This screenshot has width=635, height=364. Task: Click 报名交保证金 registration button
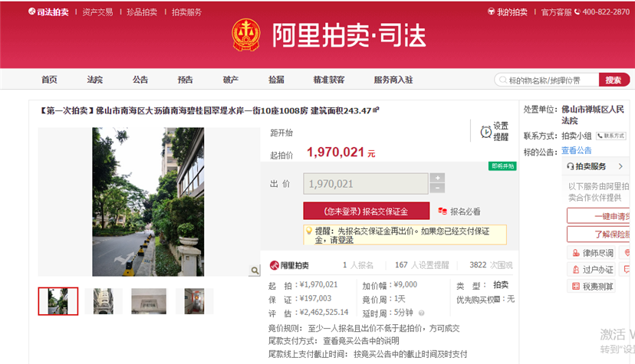point(366,212)
